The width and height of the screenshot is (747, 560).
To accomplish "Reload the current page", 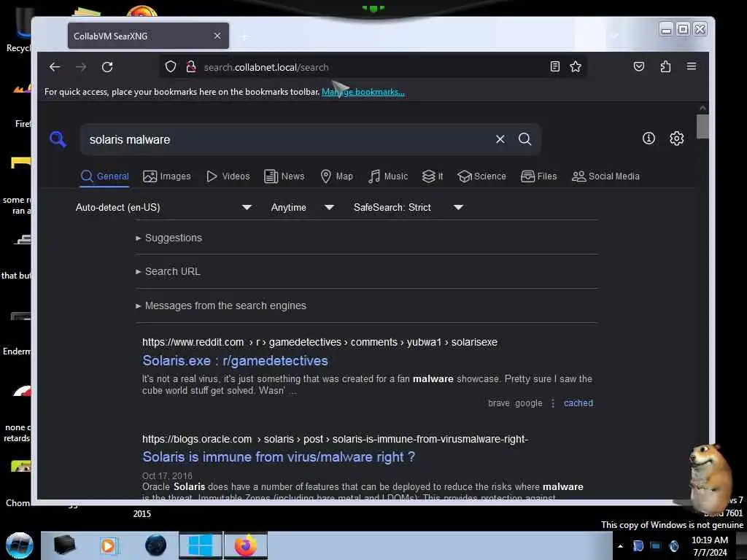I will [107, 67].
